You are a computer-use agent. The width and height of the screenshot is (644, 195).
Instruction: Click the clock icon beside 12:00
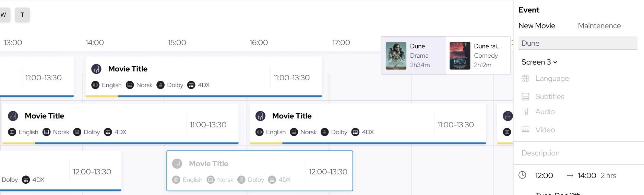[522, 175]
